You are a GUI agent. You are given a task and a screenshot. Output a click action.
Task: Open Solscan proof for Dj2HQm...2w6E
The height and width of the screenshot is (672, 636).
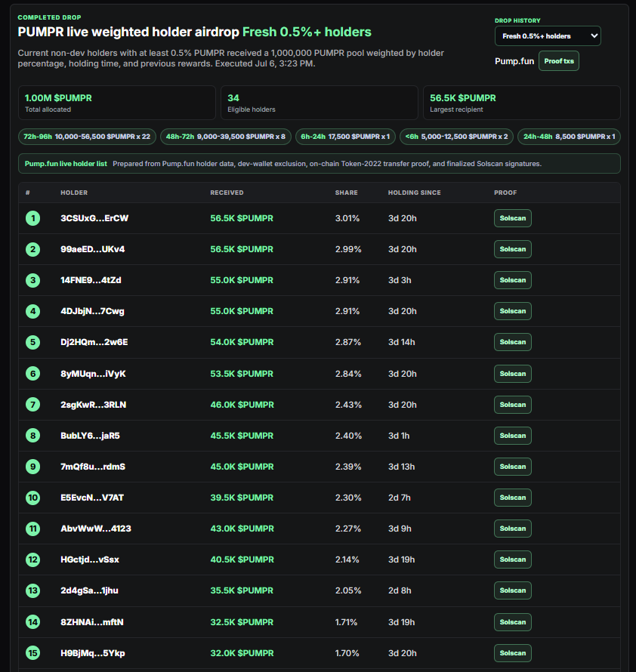(512, 342)
